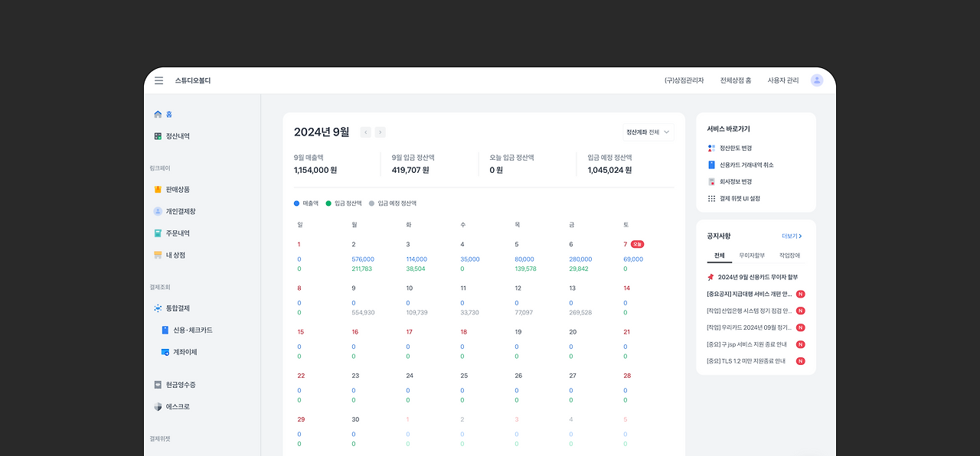The image size is (980, 456).
Task: Open 결제 위젯 UI 설정 grid icon
Action: pos(711,198)
